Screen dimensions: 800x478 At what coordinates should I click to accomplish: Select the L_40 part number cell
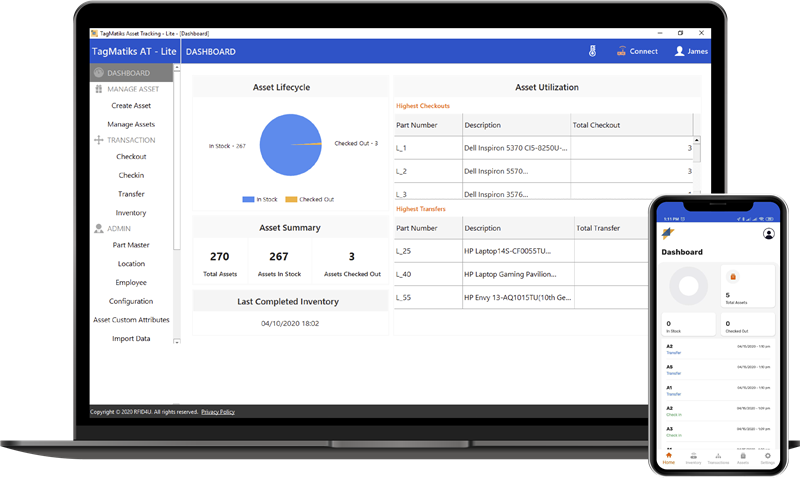(x=428, y=274)
